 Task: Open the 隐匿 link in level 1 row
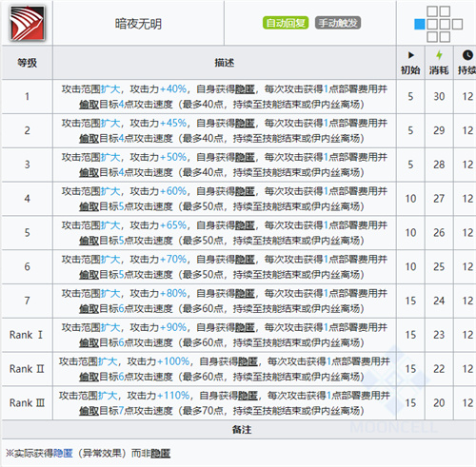click(x=245, y=89)
